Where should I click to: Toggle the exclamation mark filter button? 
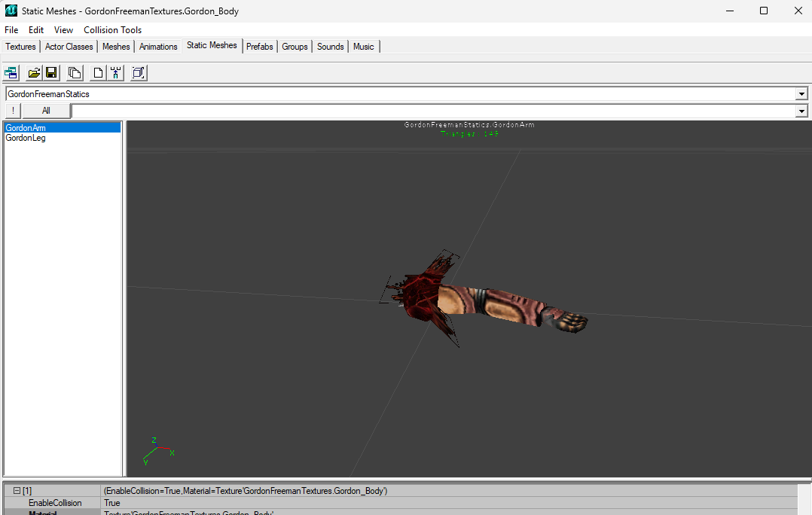13,111
